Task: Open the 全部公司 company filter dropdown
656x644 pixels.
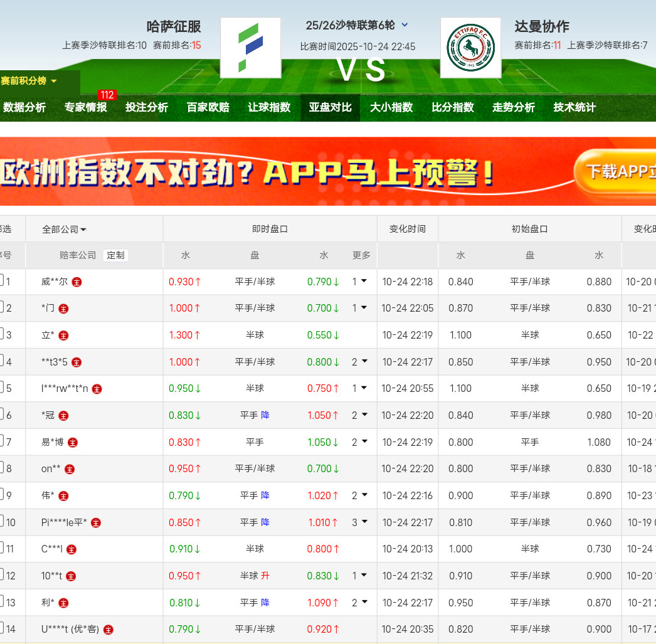Action: coord(64,230)
